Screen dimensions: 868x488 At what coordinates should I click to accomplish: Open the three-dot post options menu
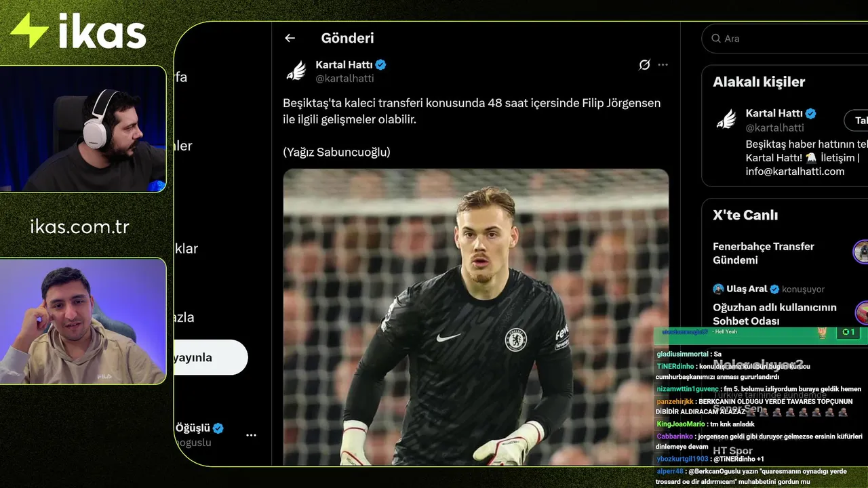[x=663, y=64]
